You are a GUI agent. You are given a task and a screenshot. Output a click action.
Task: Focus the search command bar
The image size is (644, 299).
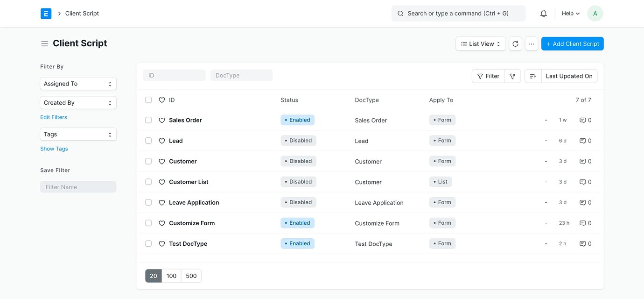[x=458, y=14]
